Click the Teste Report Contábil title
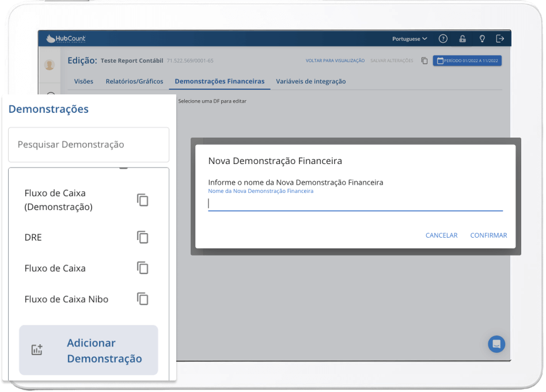 [x=132, y=60]
